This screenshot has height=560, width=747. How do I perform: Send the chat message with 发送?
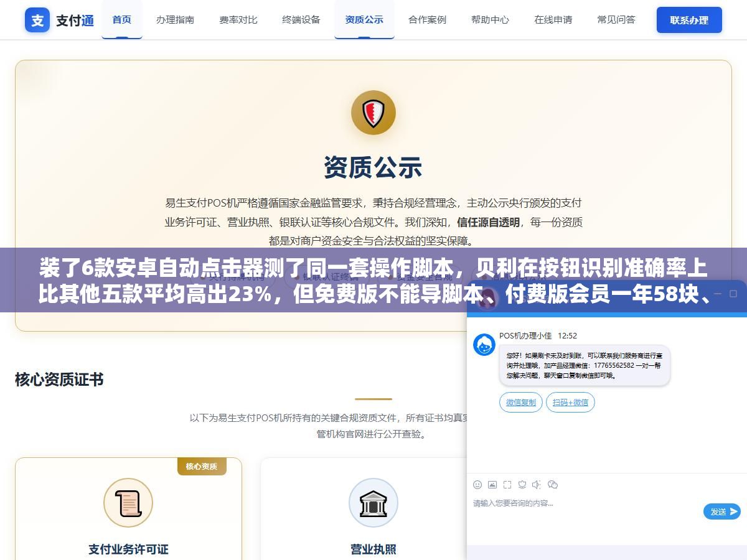point(722,511)
